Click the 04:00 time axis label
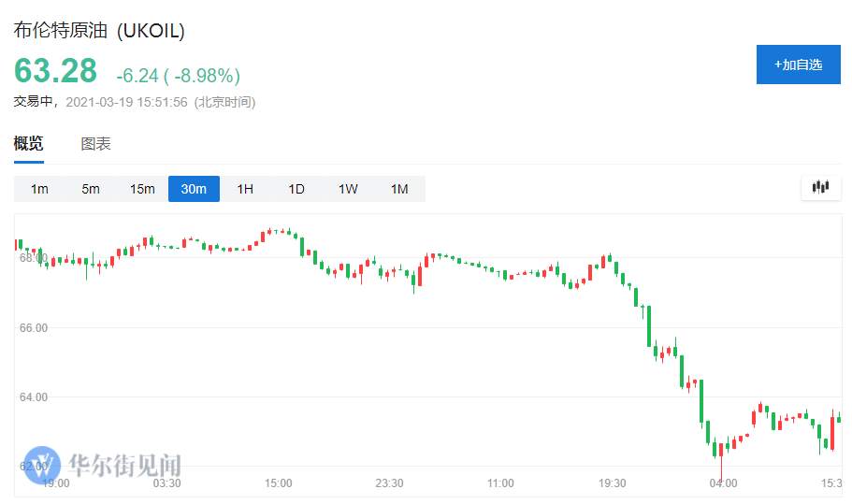Image resolution: width=852 pixels, height=504 pixels. (723, 482)
